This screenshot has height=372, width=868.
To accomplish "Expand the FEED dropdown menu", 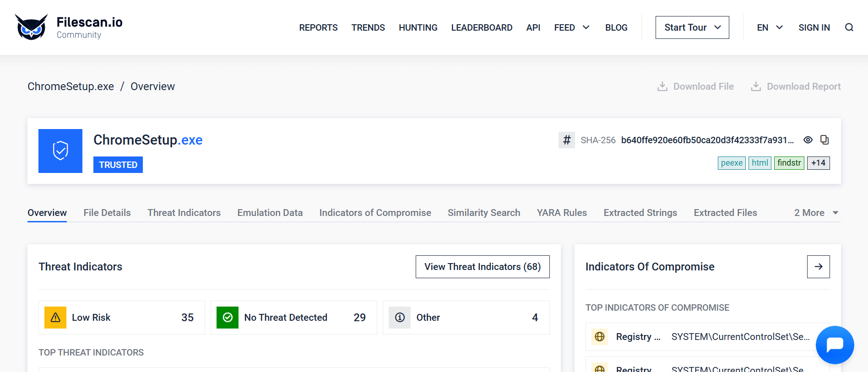I will [571, 27].
